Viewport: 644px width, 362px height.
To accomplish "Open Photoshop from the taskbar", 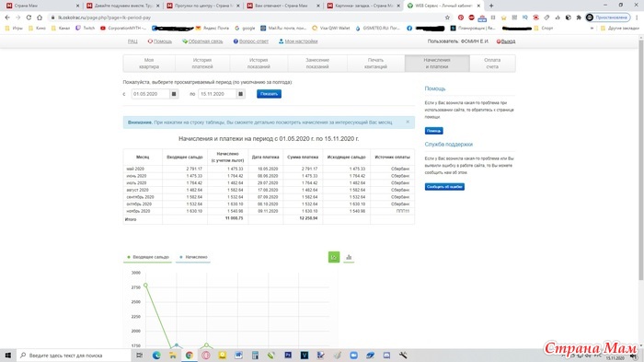I will 288,355.
